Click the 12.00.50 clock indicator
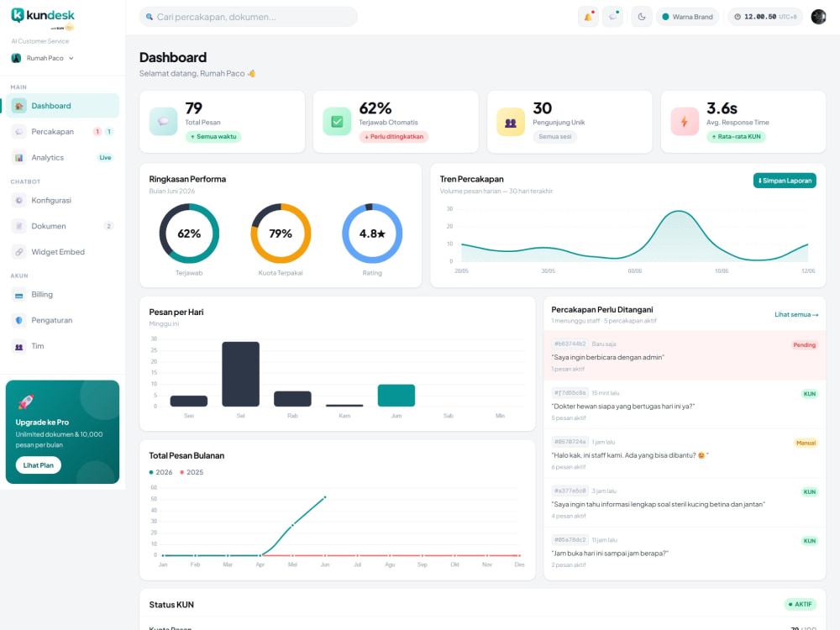The image size is (840, 630). pos(765,17)
